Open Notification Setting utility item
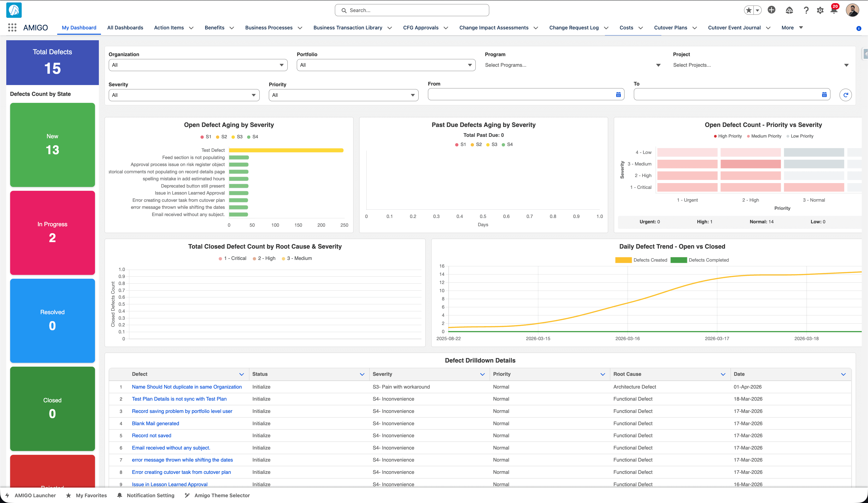The width and height of the screenshot is (868, 503). 146,495
